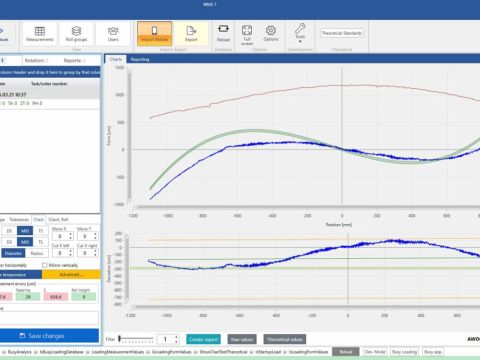Click the Busy app. button
The height and width of the screenshot is (360, 480).
tap(433, 352)
